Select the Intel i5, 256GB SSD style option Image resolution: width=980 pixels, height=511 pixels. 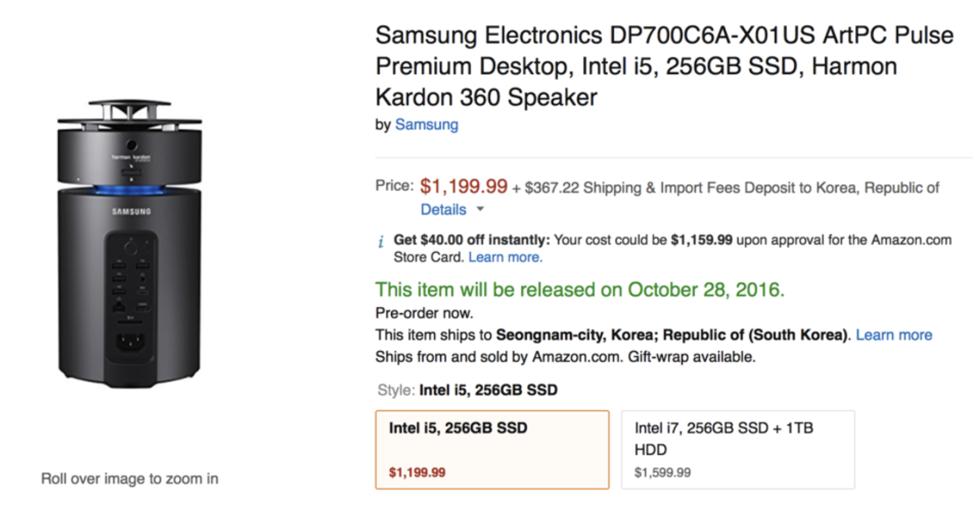coord(492,449)
